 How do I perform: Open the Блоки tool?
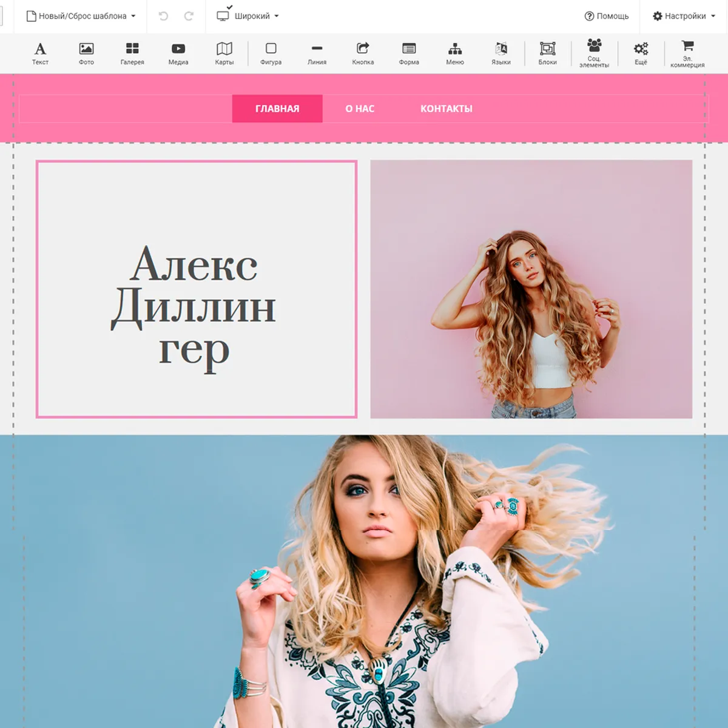547,53
